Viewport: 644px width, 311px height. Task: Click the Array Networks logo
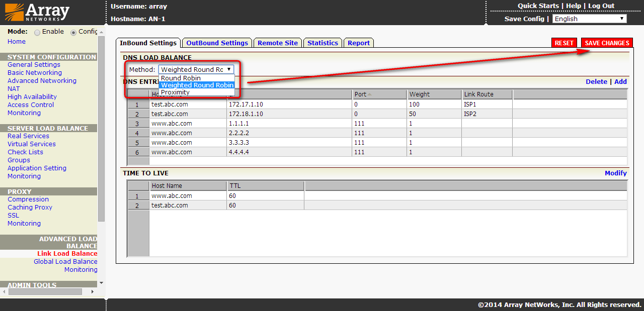pyautogui.click(x=37, y=12)
